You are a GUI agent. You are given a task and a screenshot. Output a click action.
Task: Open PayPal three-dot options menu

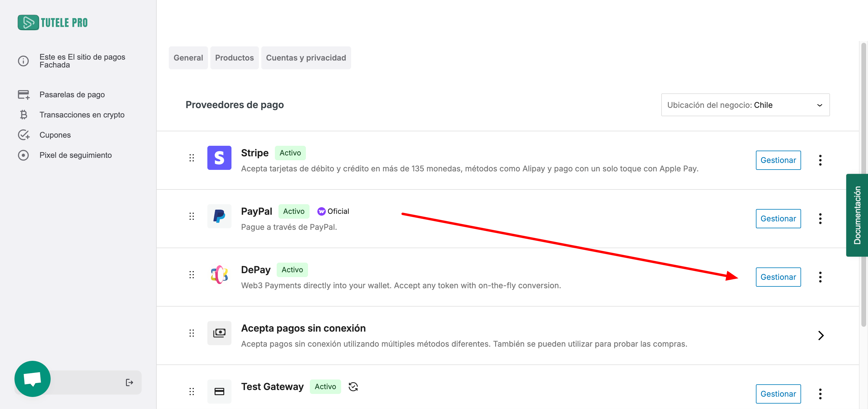(x=820, y=218)
